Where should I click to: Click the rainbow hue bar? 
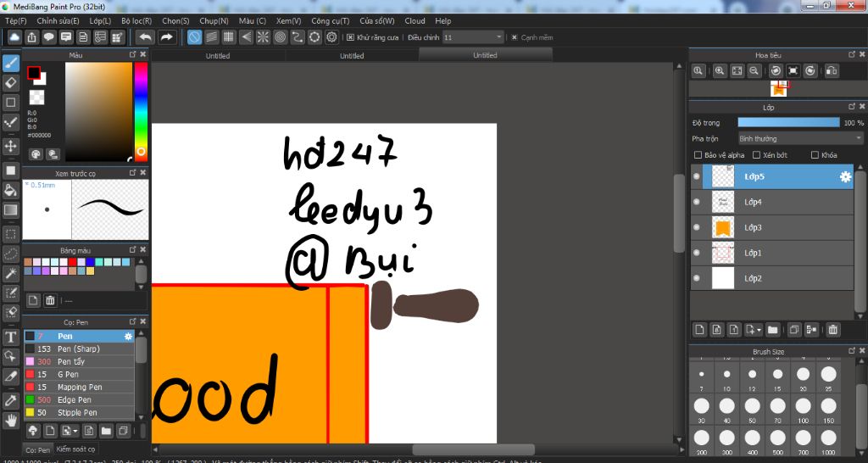tap(142, 111)
